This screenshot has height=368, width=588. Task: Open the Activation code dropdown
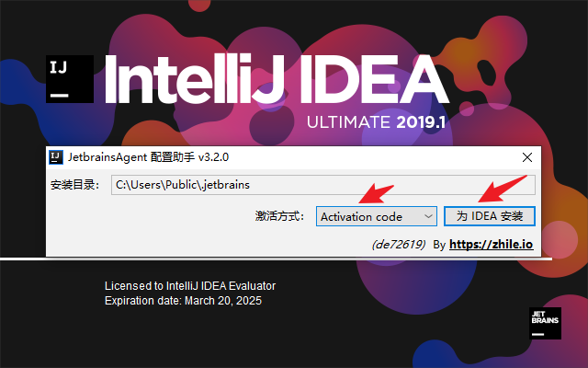[x=376, y=217]
